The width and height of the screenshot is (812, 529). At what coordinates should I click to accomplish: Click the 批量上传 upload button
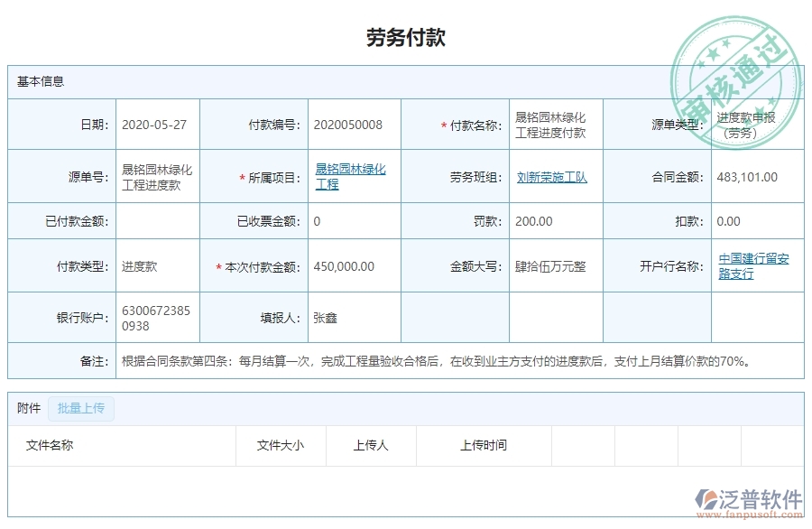pyautogui.click(x=80, y=408)
